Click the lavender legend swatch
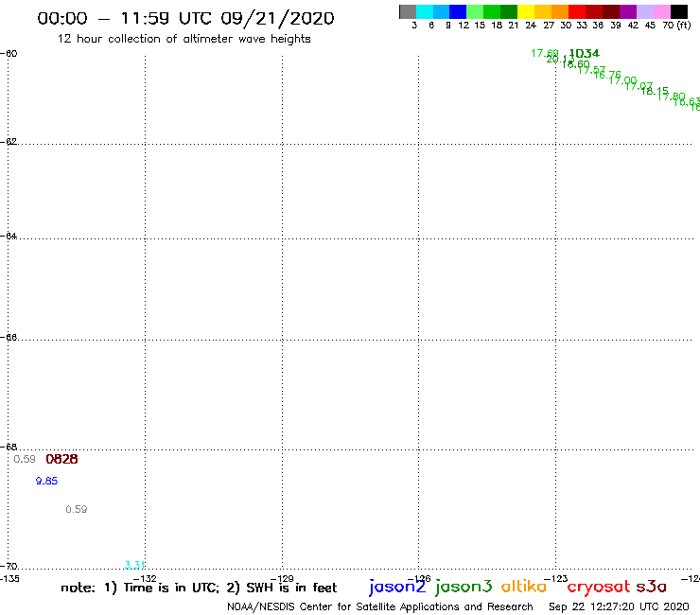This screenshot has width=700, height=615. coord(644,11)
